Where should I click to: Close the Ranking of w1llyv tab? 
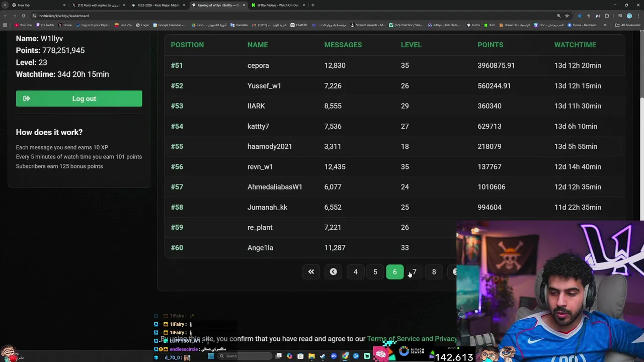coord(244,5)
